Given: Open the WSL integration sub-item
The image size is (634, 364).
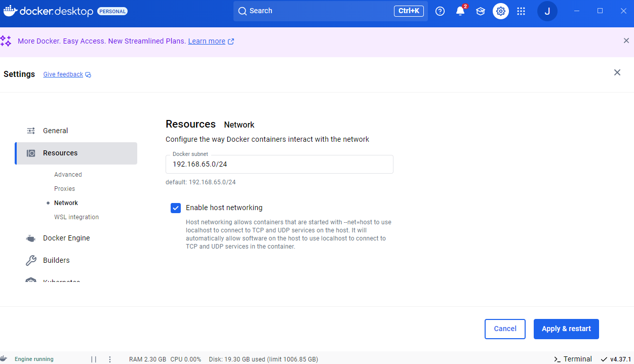Looking at the screenshot, I should (76, 217).
